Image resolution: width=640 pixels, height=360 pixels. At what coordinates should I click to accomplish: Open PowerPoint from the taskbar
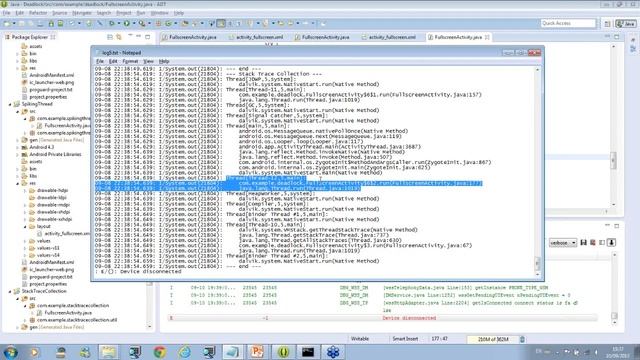[257, 352]
